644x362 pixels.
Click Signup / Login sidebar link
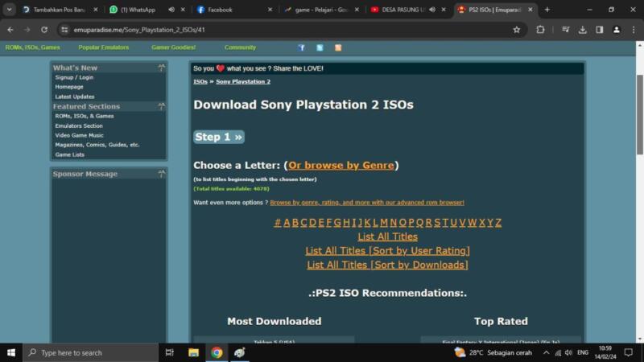(x=74, y=77)
